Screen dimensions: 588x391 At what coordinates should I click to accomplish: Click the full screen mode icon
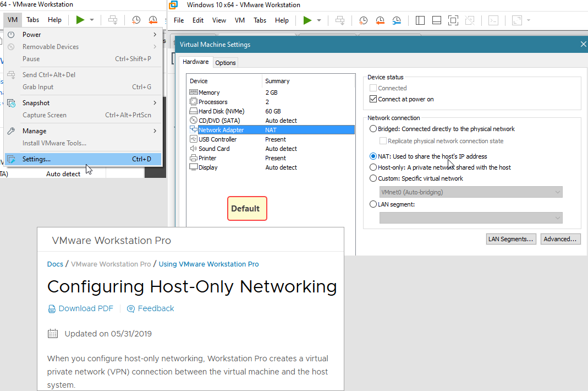pos(453,20)
